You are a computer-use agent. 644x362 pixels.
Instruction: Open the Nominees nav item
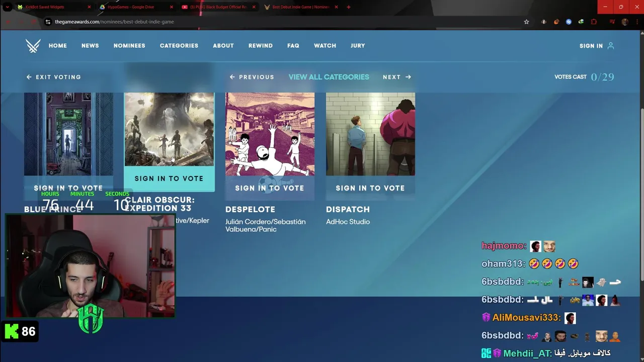pyautogui.click(x=129, y=46)
